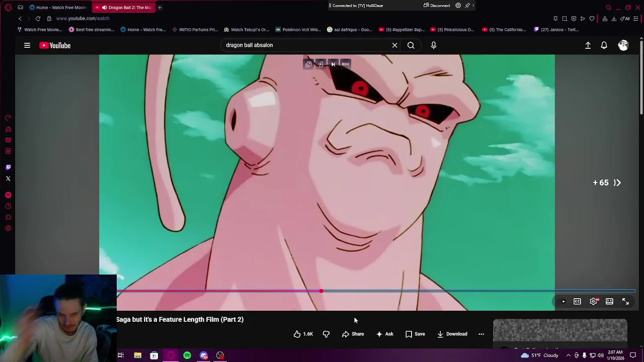Download the video
The image size is (644, 362).
[x=452, y=334]
